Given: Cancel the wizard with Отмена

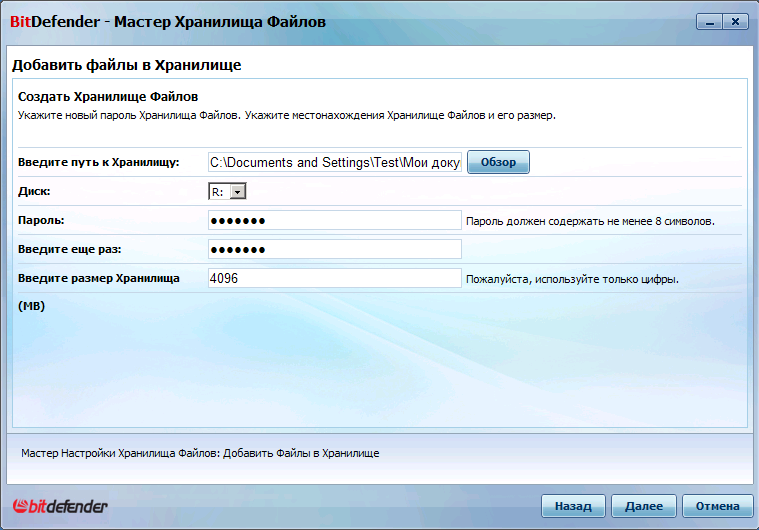Looking at the screenshot, I should pos(717,506).
